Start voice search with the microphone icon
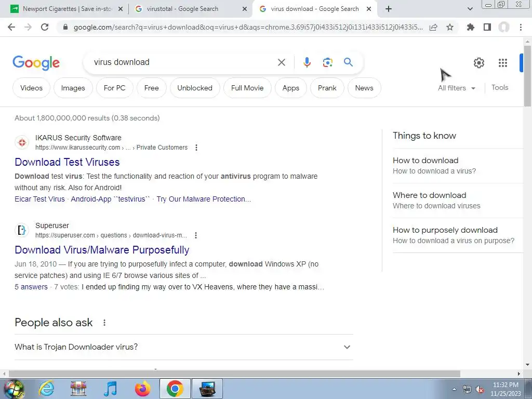The image size is (532, 399). (x=307, y=62)
